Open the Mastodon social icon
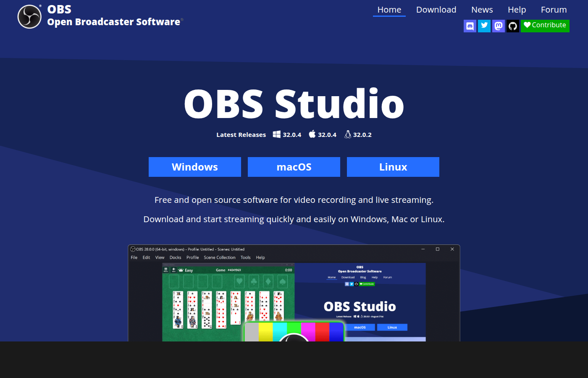Viewport: 588px width, 378px height. (x=499, y=26)
